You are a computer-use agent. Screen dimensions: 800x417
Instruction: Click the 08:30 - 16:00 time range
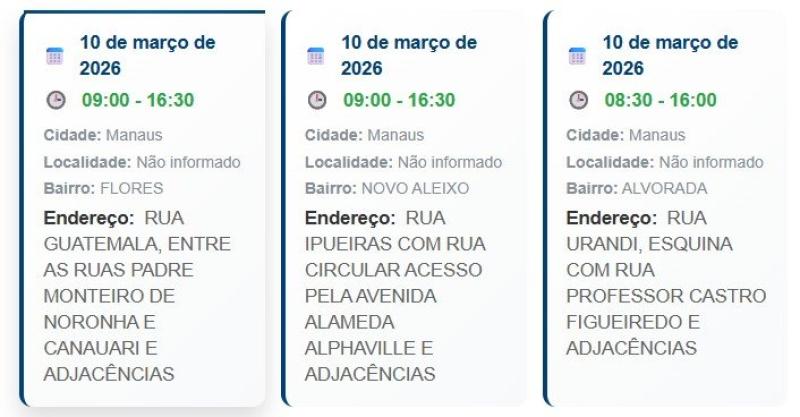pyautogui.click(x=660, y=100)
